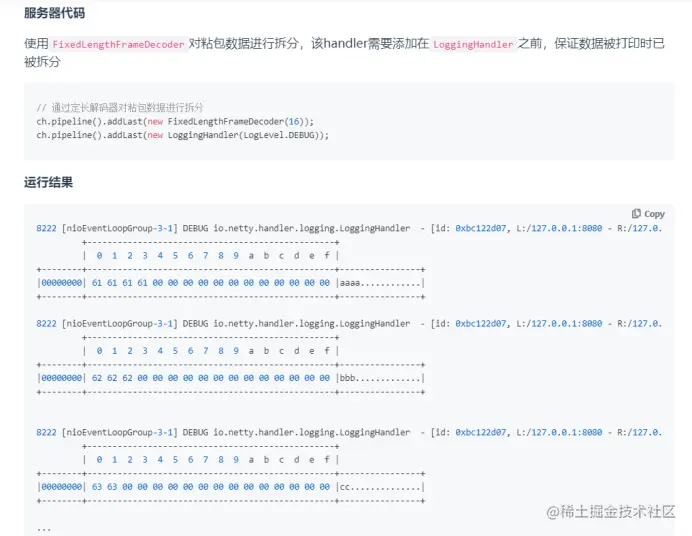This screenshot has width=692, height=536.
Task: Click the decoded text aaaa............
Action: [x=350, y=283]
